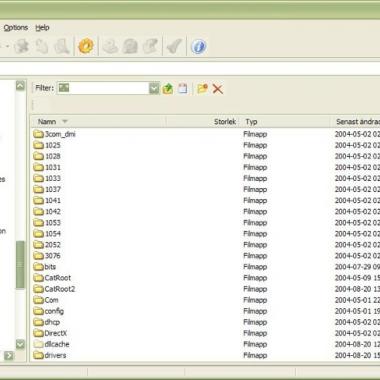Click the folder icon of bits
380x380 pixels.
pyautogui.click(x=39, y=267)
